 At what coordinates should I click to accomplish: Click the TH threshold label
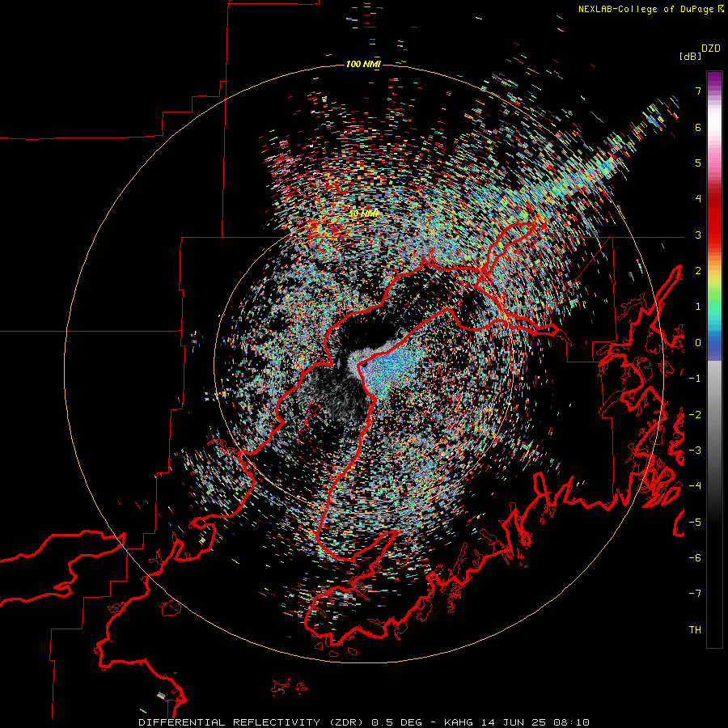695,630
